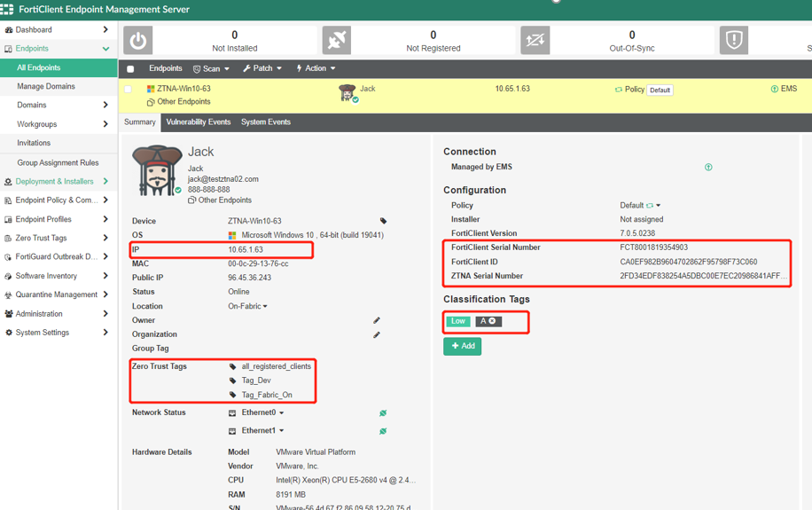
Task: Click the ZTNA-Win10-63 endpoint name
Action: coord(183,89)
